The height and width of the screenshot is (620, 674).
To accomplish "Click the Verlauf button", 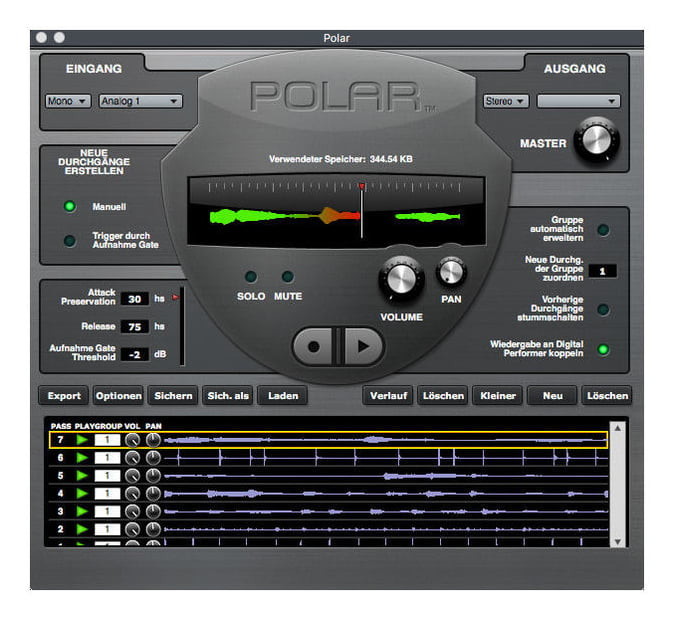I will [x=389, y=396].
